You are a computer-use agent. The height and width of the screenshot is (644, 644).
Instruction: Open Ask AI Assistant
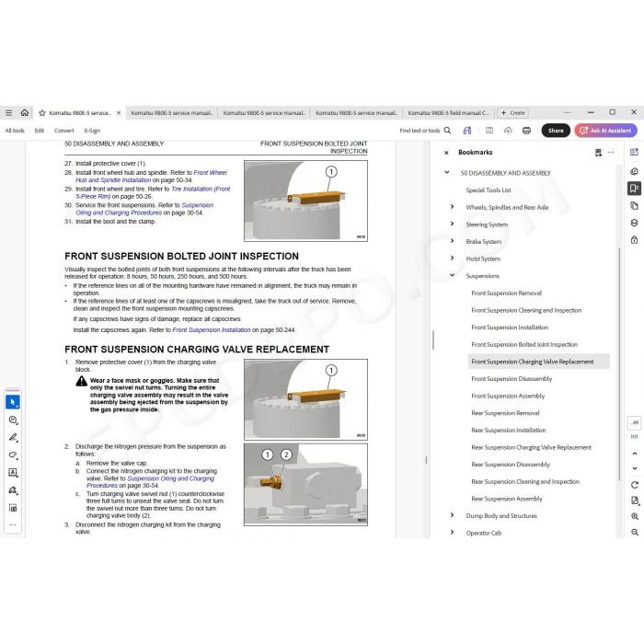605,131
